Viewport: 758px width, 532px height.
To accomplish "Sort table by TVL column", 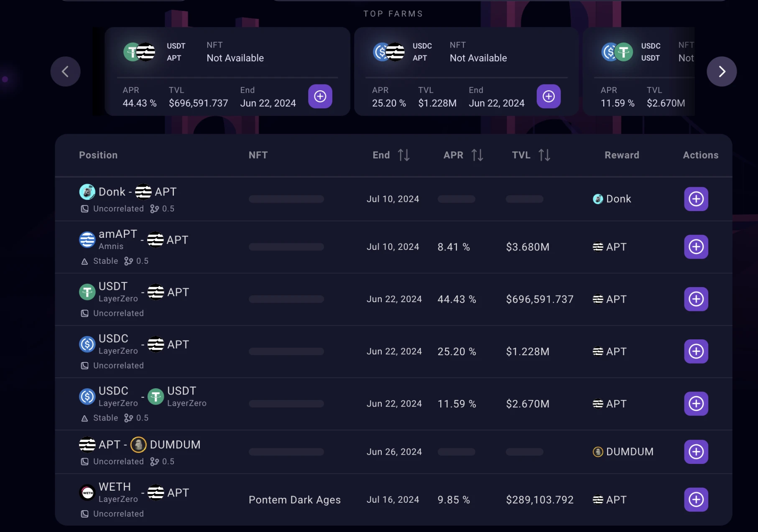I will (544, 155).
